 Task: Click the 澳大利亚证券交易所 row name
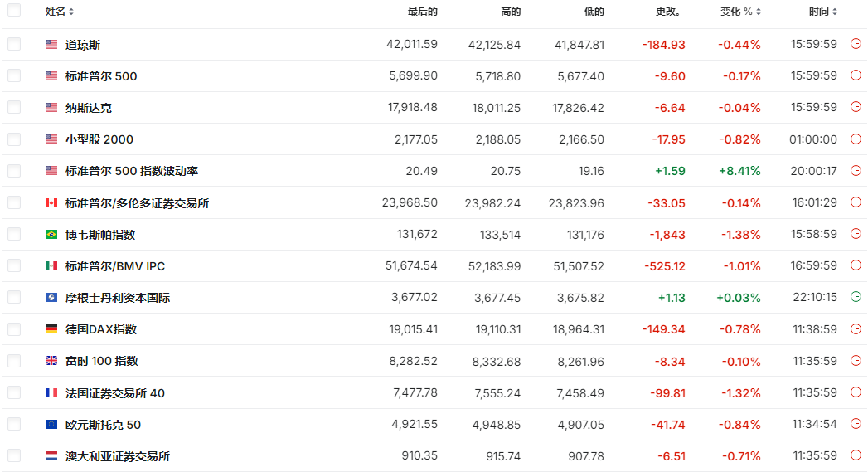click(x=118, y=456)
